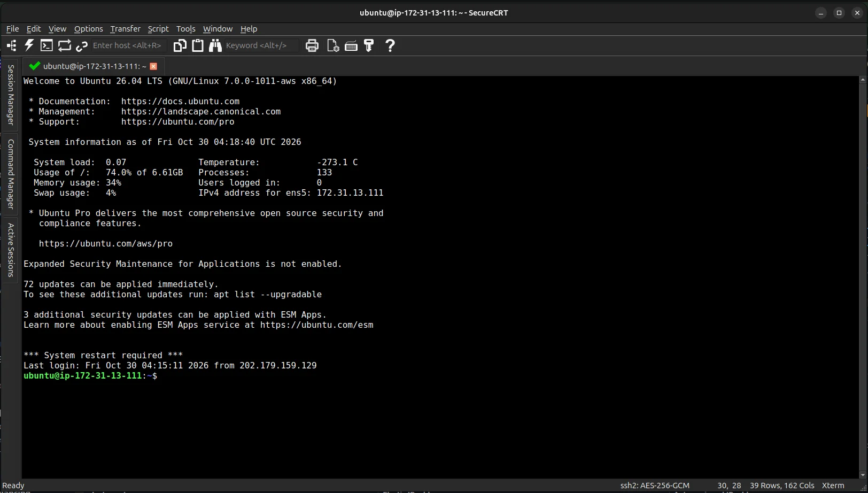Open the local shell terminal icon
Viewport: 868px width, 493px height.
[x=46, y=46]
